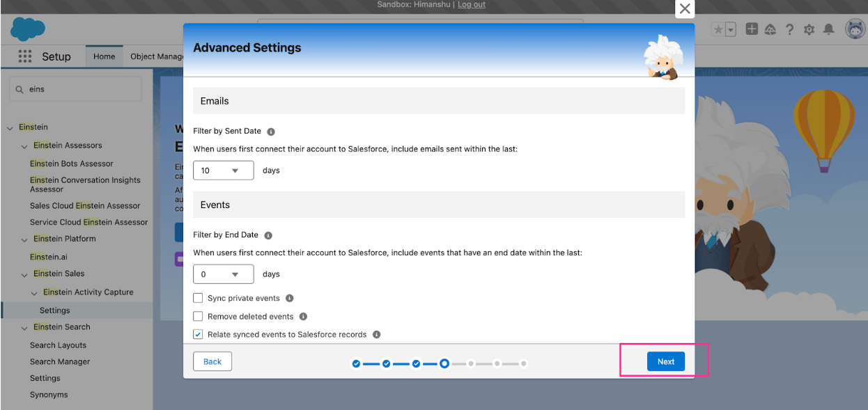
Task: Collapse the Einstein Sales section
Action: 24,274
